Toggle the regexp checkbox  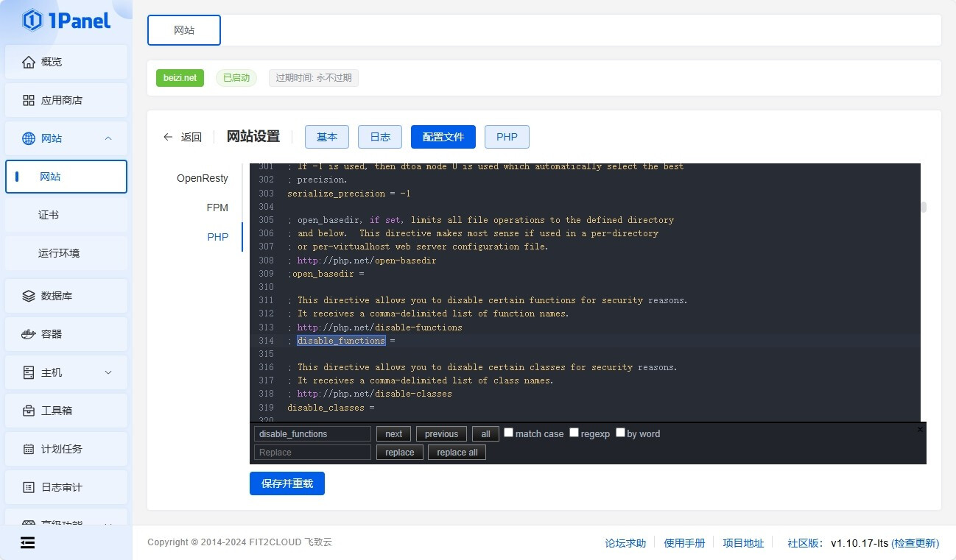[x=574, y=433]
